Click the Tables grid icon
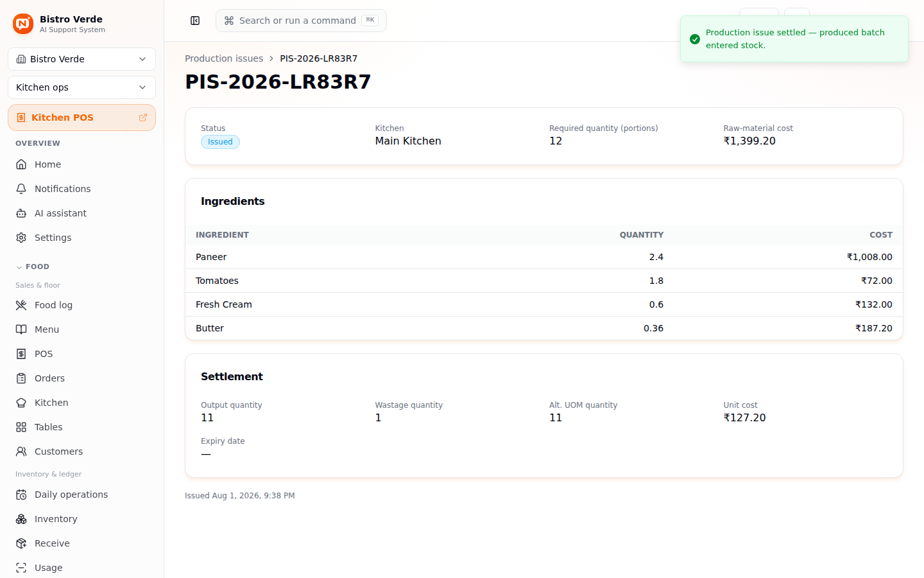 click(x=21, y=427)
